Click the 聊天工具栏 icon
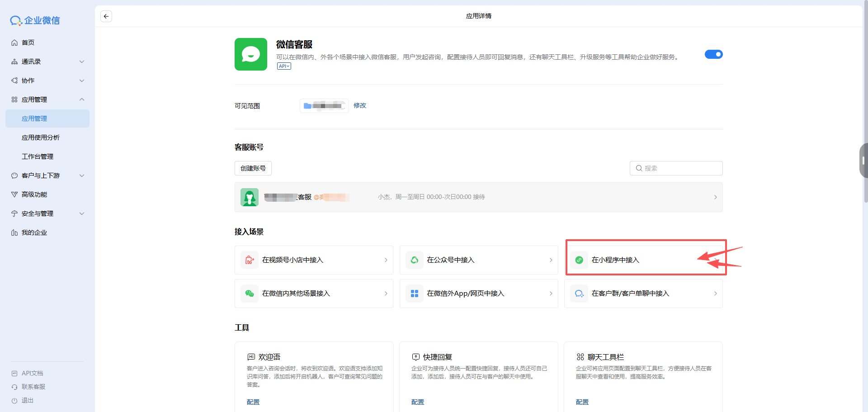Screen dimensions: 868x412 point(580,357)
